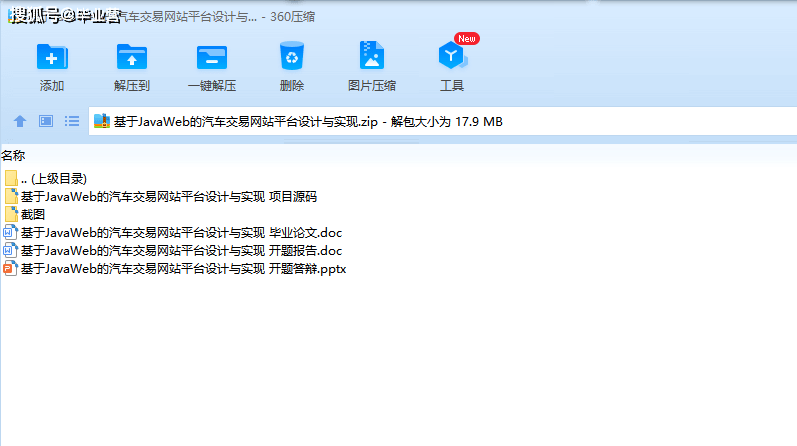The image size is (797, 446).
Task: Click the PowerPoint icon of the pptx file
Action: pos(10,269)
